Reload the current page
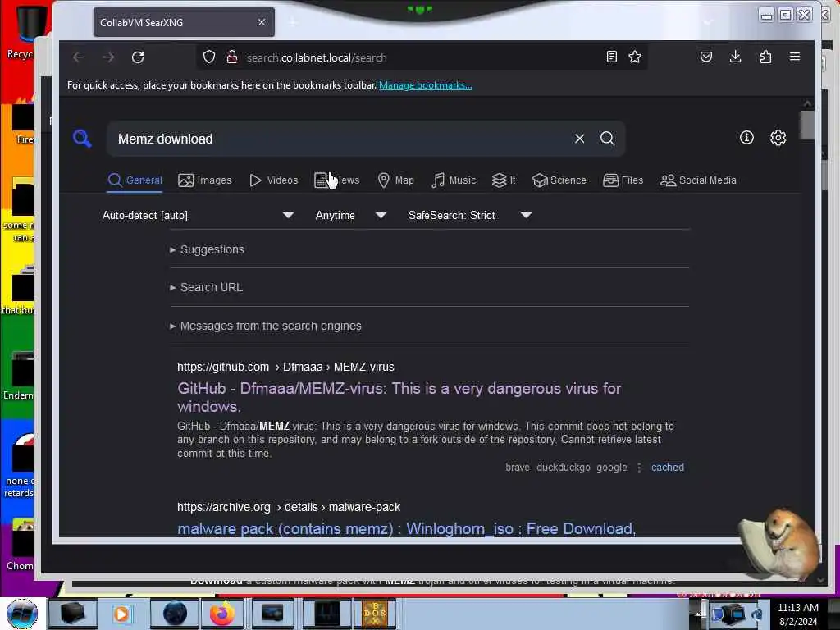 [138, 57]
